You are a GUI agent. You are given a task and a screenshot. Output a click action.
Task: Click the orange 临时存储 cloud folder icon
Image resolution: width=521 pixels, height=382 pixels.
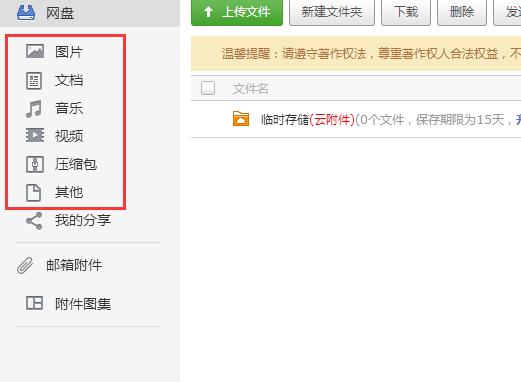241,119
